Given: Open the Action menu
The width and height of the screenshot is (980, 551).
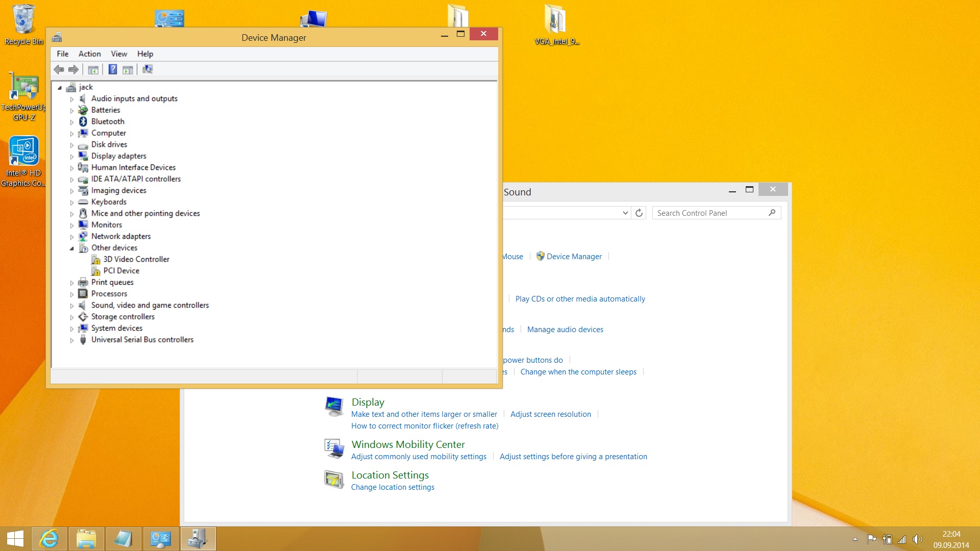Looking at the screenshot, I should pos(89,54).
